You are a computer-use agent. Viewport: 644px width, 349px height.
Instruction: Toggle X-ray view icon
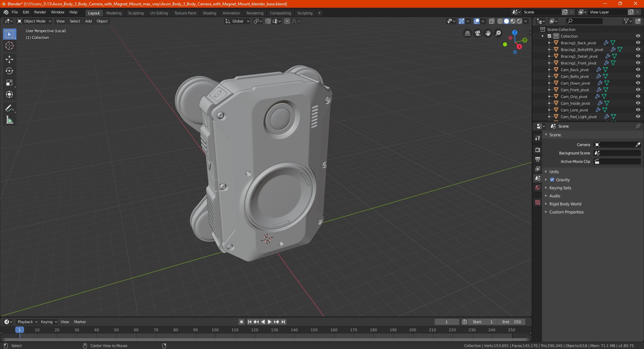click(x=492, y=21)
